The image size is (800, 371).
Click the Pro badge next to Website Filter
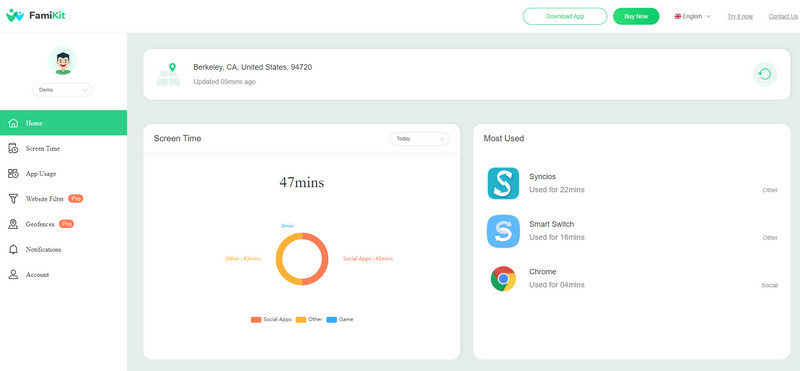click(x=76, y=199)
